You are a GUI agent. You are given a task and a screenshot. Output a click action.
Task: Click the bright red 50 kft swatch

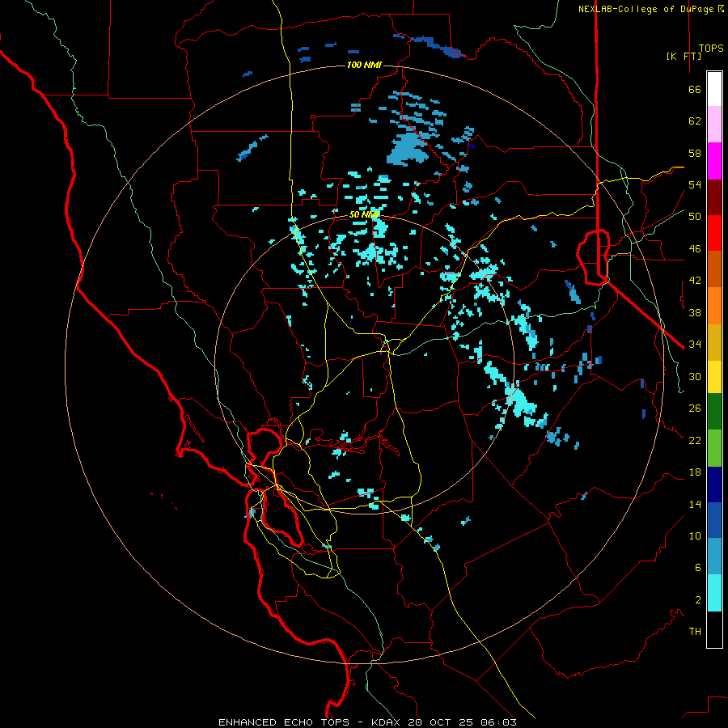pyautogui.click(x=714, y=233)
